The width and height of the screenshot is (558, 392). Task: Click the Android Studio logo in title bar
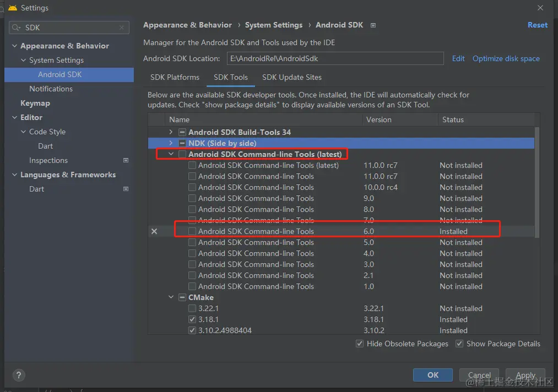click(x=13, y=8)
